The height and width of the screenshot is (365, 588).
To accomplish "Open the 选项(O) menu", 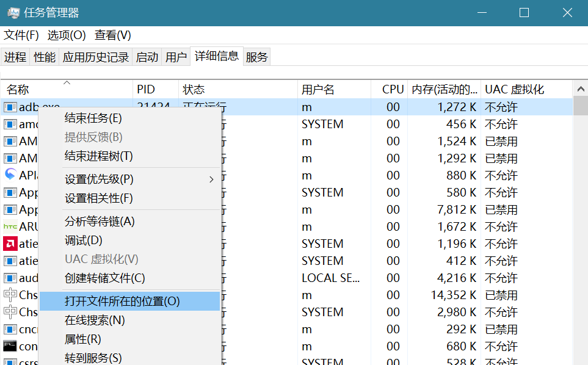I will tap(68, 35).
